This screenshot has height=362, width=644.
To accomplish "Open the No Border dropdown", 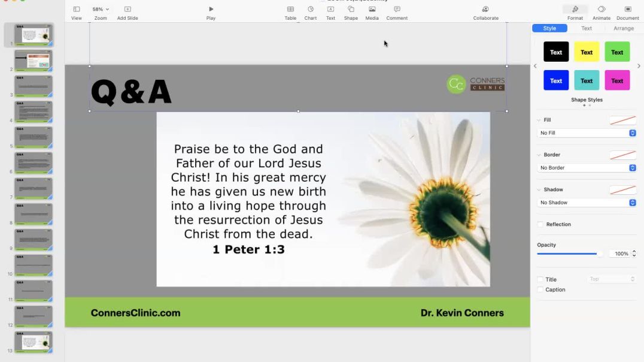I will tap(587, 168).
